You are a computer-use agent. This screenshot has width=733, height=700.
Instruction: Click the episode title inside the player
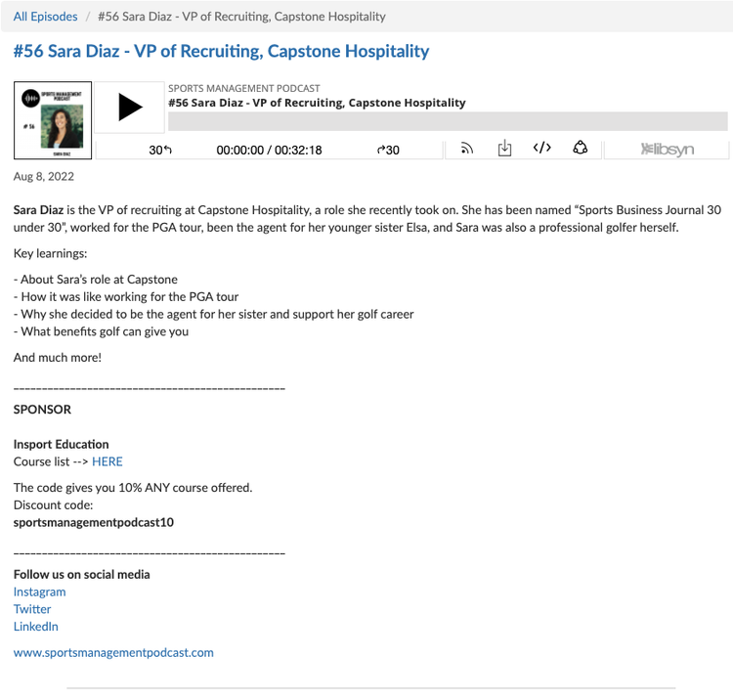click(x=317, y=103)
